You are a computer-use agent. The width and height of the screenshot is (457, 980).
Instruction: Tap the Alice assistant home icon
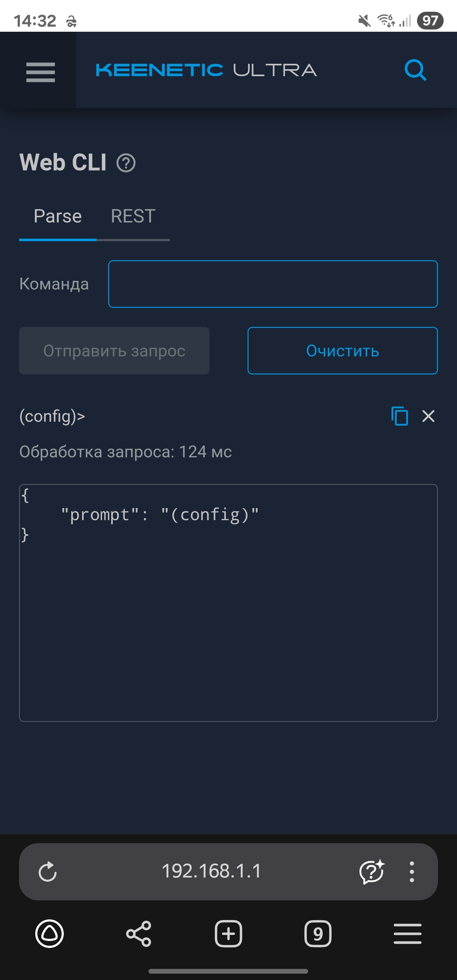click(x=50, y=934)
